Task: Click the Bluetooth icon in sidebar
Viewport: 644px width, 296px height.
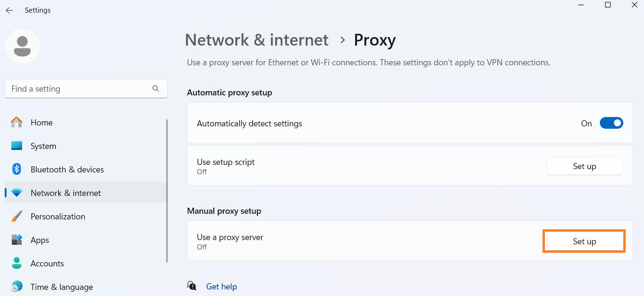Action: point(16,170)
